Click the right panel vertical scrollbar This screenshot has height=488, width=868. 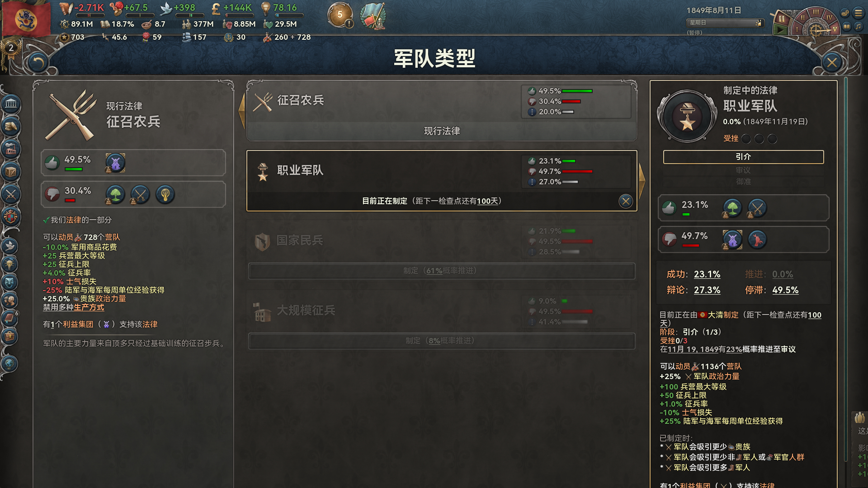(x=845, y=280)
